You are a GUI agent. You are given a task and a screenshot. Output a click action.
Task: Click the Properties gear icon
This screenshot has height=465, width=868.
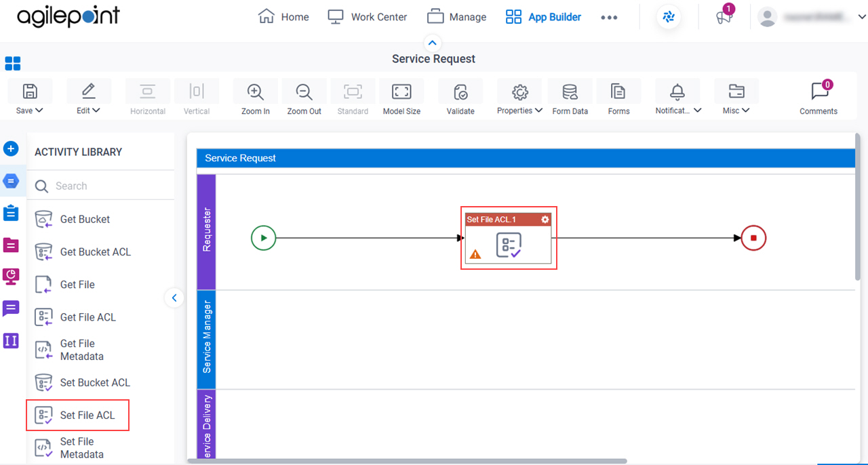click(x=520, y=92)
